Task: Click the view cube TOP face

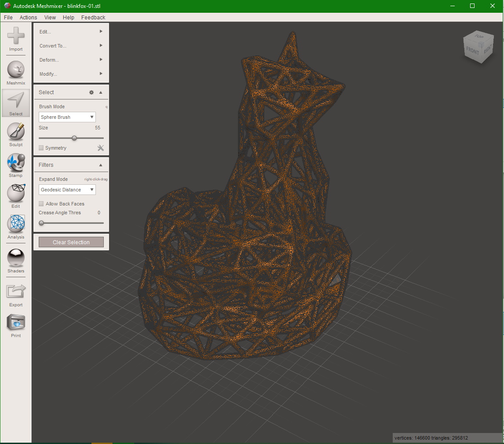Action: [x=479, y=36]
